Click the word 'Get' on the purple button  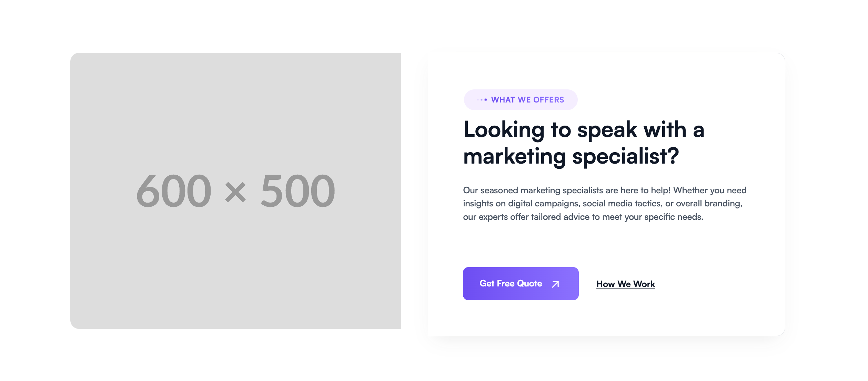pyautogui.click(x=487, y=284)
